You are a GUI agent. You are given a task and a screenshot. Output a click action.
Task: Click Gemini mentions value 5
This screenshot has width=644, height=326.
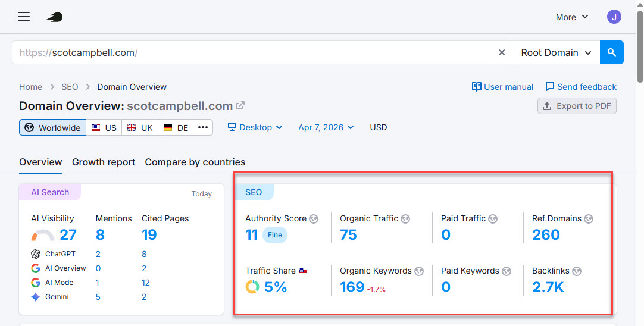(98, 297)
